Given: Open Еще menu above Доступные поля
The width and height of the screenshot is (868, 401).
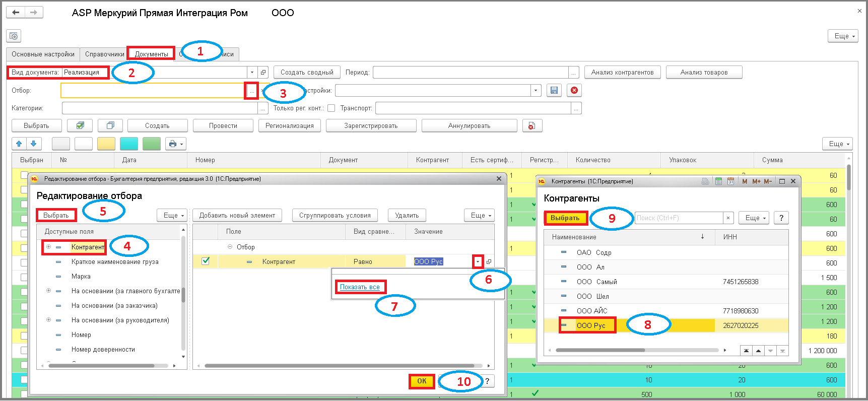Looking at the screenshot, I should point(172,216).
